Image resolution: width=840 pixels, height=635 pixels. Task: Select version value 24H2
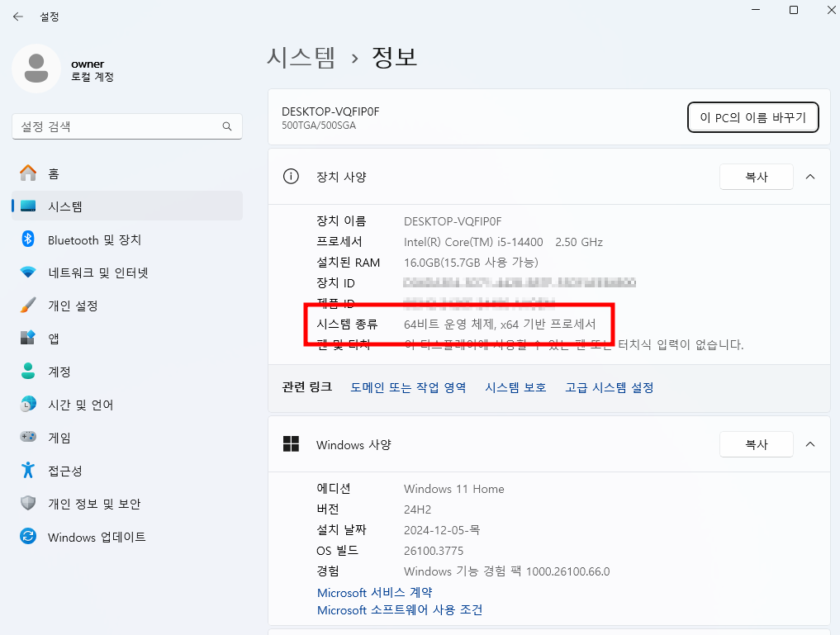[x=417, y=509]
